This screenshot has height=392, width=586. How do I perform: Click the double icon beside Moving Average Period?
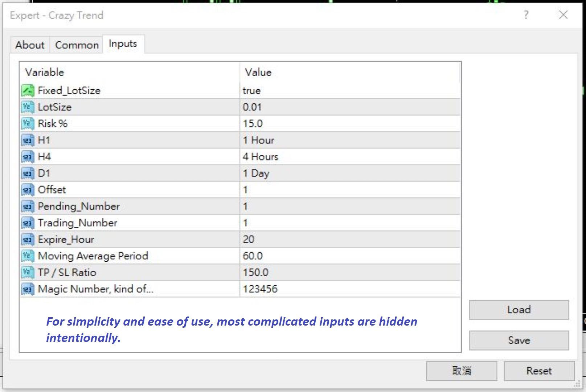click(28, 256)
